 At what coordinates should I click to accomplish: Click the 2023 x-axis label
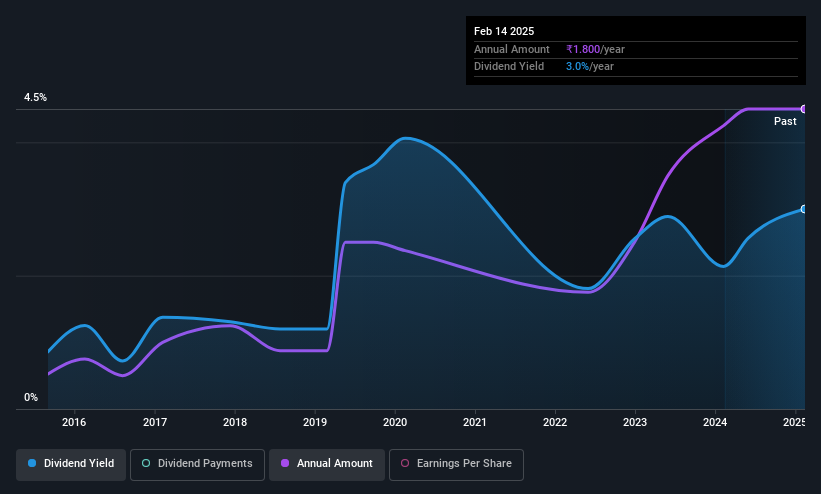point(635,422)
